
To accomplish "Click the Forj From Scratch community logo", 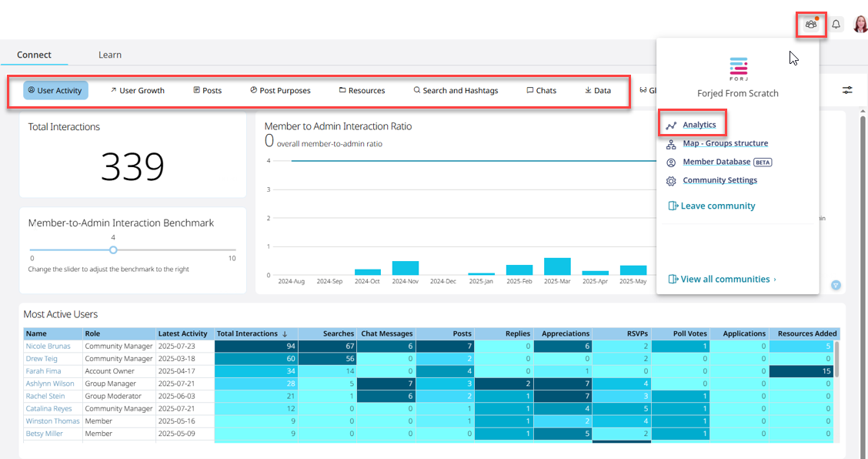I will (739, 69).
